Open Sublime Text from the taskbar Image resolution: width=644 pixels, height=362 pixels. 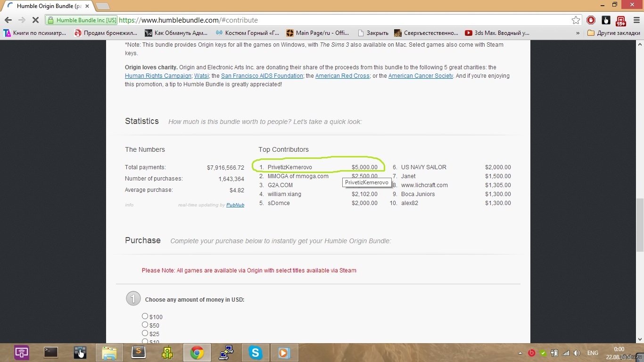(139, 353)
